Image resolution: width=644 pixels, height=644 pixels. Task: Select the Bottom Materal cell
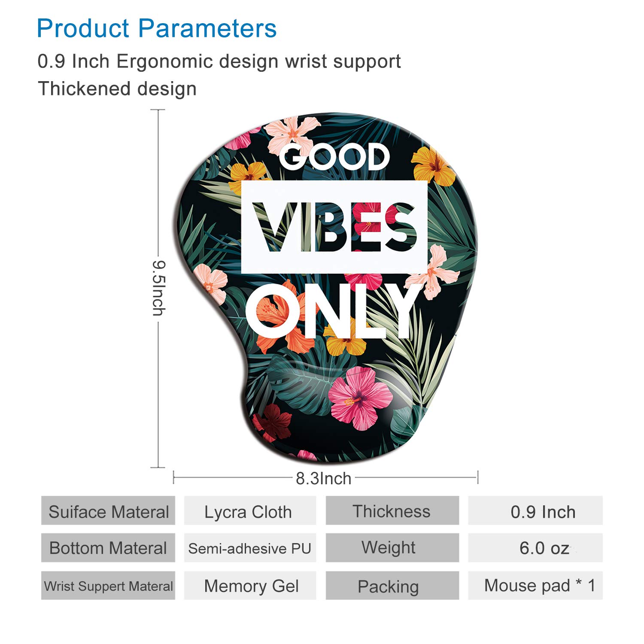click(108, 548)
